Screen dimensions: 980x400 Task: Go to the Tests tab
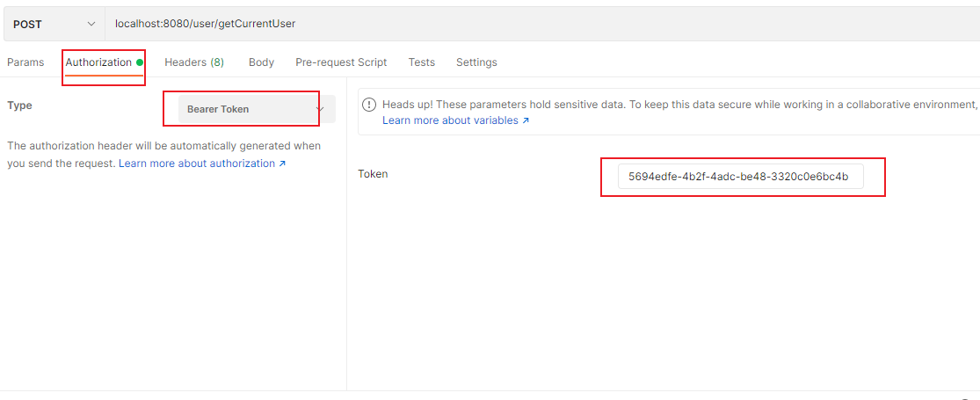422,62
